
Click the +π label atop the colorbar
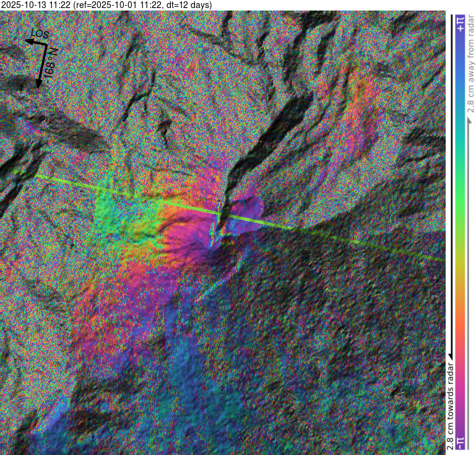(x=460, y=24)
